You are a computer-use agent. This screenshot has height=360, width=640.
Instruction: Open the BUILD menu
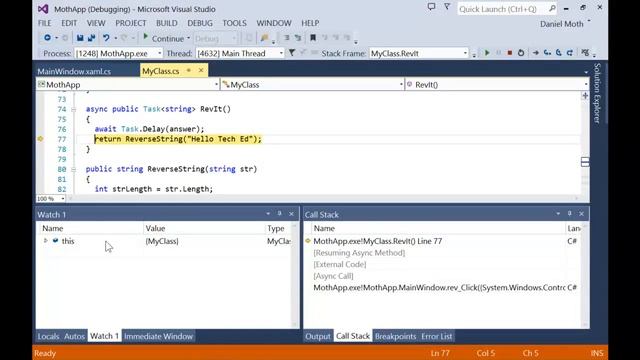coord(167,23)
